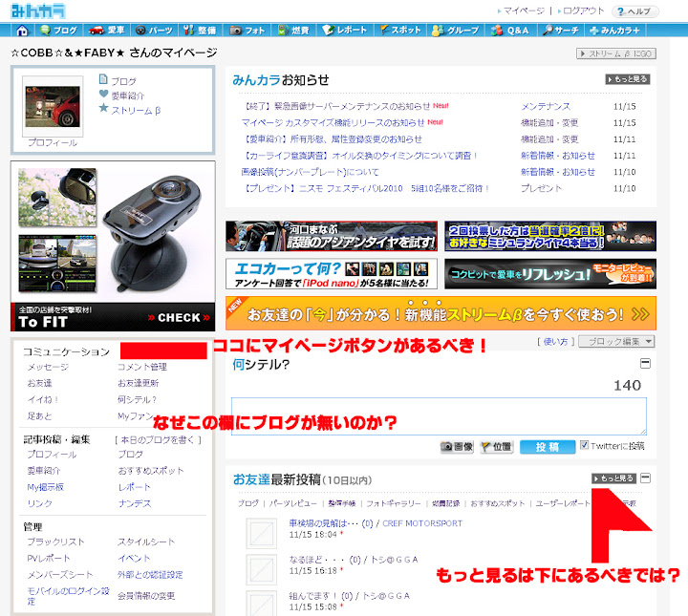
Task: Click 本日のブログを書く link
Action: pyautogui.click(x=158, y=439)
